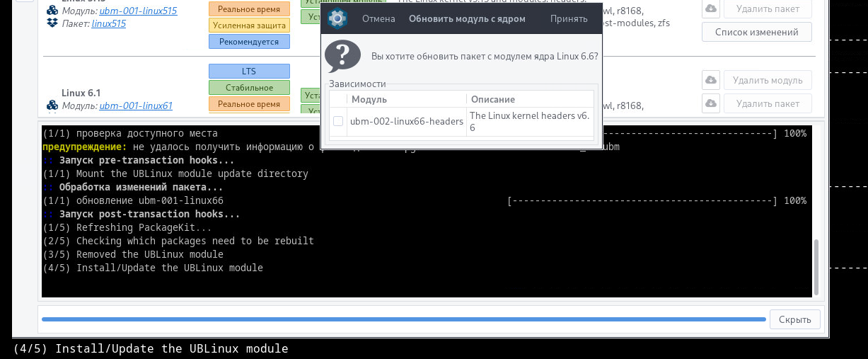This screenshot has height=359, width=868.
Task: Click the installation progress bar
Action: pyautogui.click(x=403, y=319)
